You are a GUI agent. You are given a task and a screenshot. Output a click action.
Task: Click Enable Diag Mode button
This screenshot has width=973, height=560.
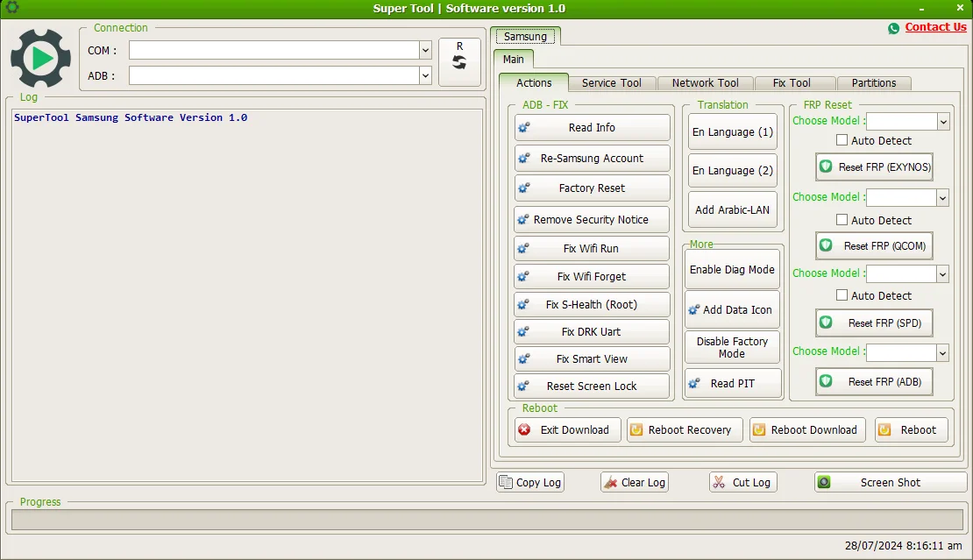(x=732, y=269)
